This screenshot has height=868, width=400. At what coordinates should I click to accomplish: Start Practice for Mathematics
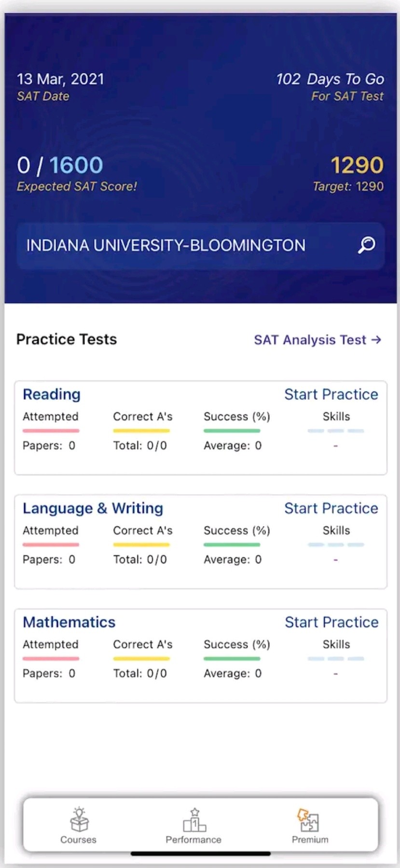click(x=331, y=622)
